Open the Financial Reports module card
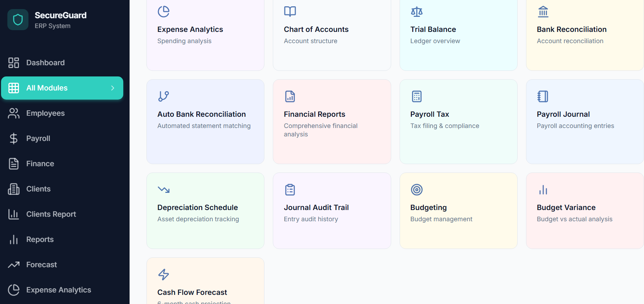The width and height of the screenshot is (644, 304). coord(332,122)
